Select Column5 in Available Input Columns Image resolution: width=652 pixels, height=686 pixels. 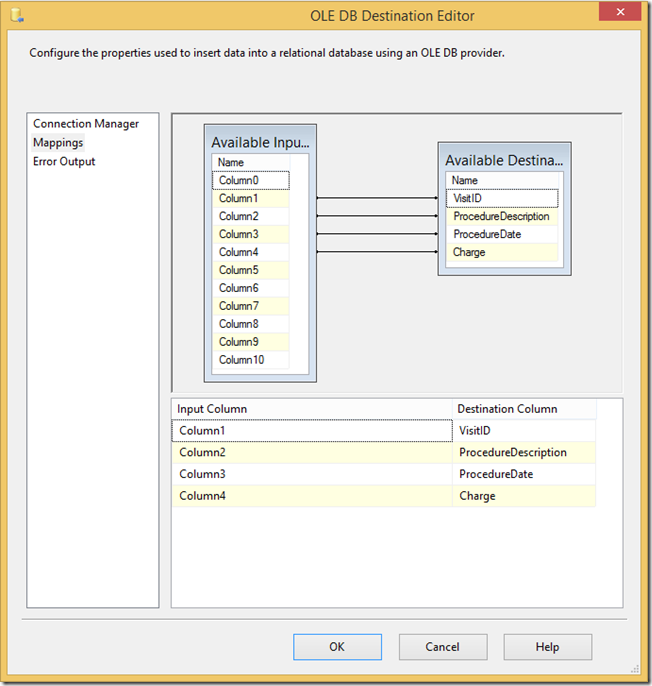point(251,270)
